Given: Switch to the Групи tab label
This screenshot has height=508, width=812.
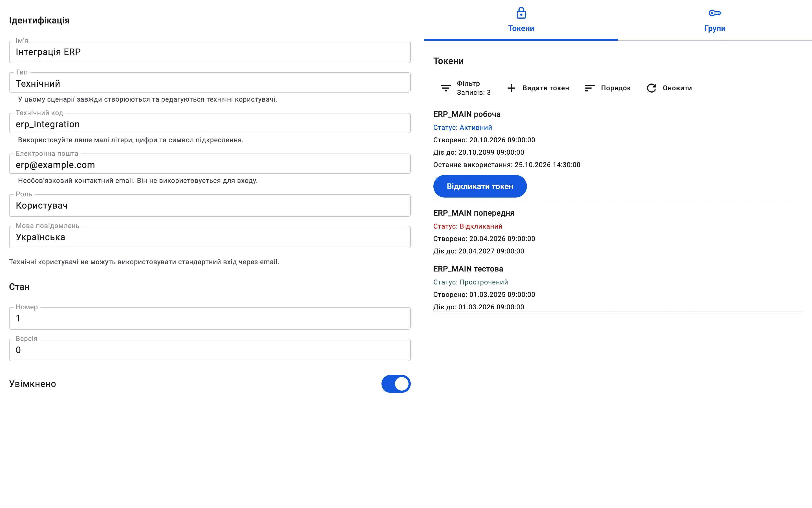Looking at the screenshot, I should point(715,28).
